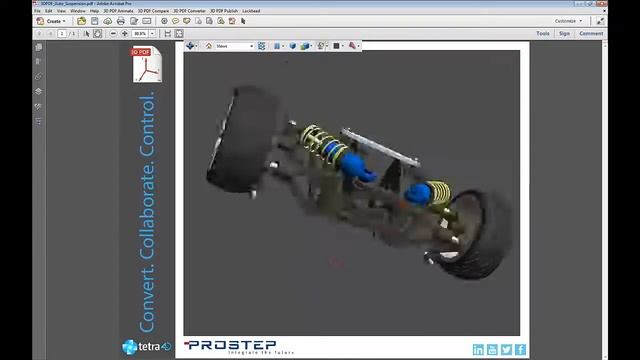This screenshot has width=640, height=360.
Task: Click the gear settings toolbar icon
Action: click(164, 21)
